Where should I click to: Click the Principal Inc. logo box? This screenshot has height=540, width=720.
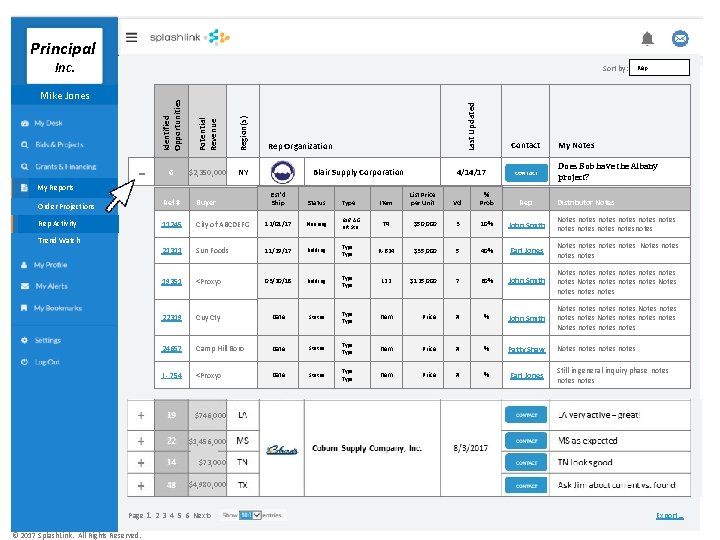pyautogui.click(x=64, y=56)
